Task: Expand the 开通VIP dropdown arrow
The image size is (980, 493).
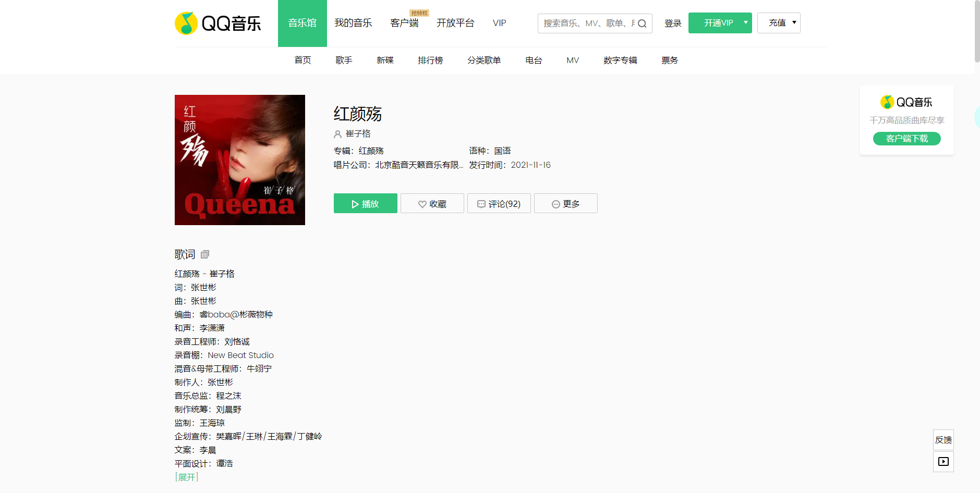Action: tap(745, 23)
